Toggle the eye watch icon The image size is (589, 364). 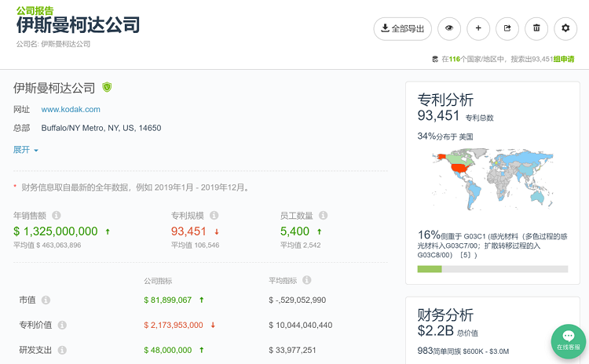pos(449,29)
